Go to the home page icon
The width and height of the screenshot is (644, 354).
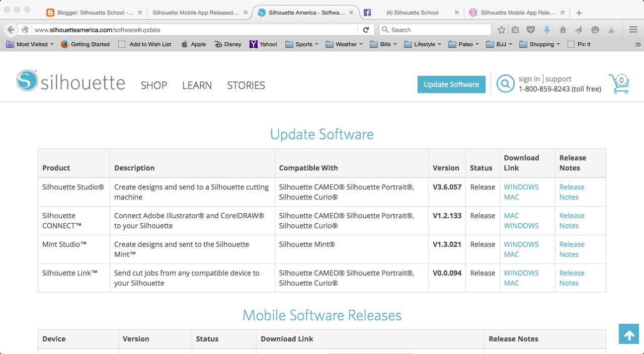click(x=563, y=30)
